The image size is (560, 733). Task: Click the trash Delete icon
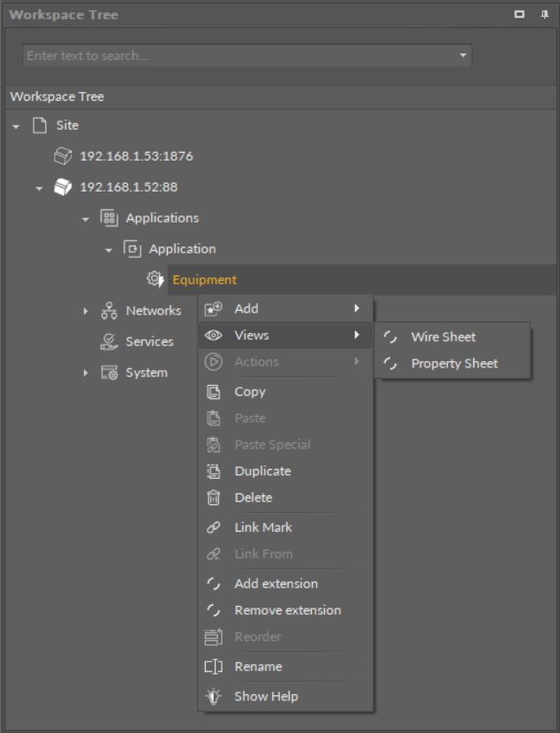tap(213, 498)
